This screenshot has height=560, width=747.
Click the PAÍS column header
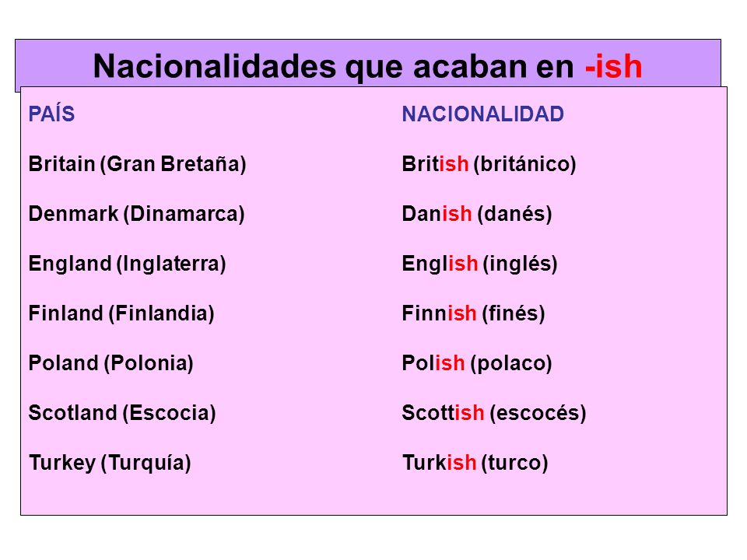pyautogui.click(x=51, y=114)
